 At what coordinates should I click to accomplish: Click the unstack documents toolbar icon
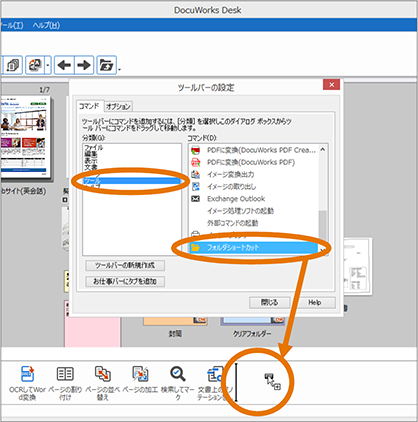pyautogui.click(x=35, y=65)
